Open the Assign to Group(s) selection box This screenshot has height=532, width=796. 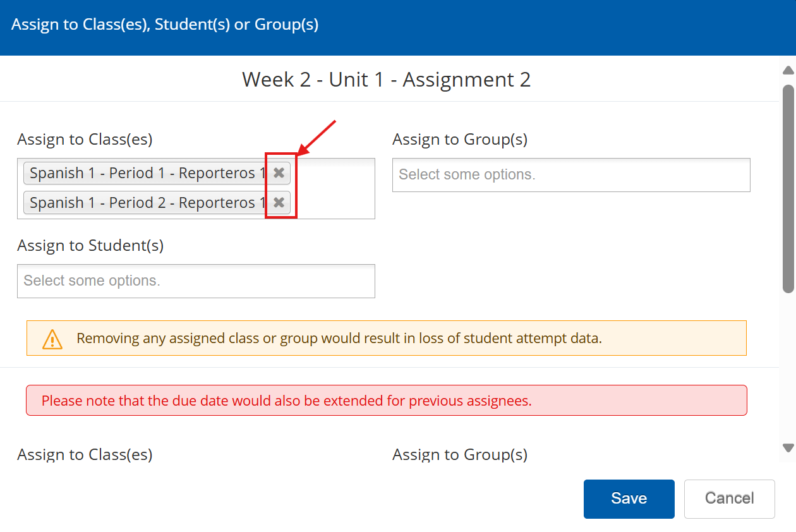coord(570,175)
